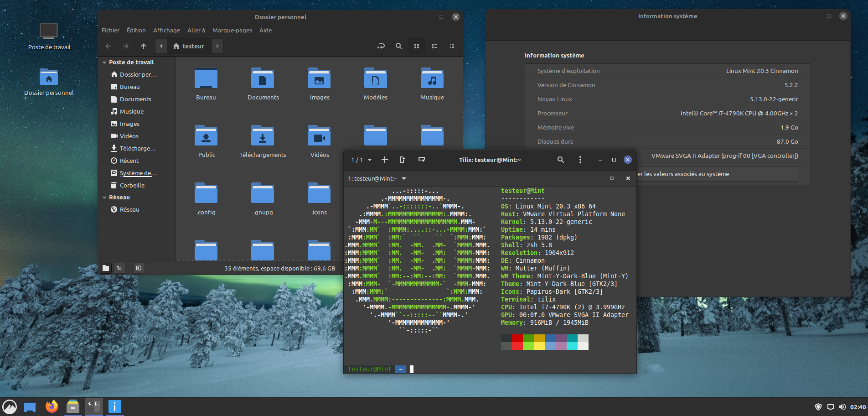The image size is (868, 416).
Task: Collapse the Poste de travail sidebar section
Action: 104,62
